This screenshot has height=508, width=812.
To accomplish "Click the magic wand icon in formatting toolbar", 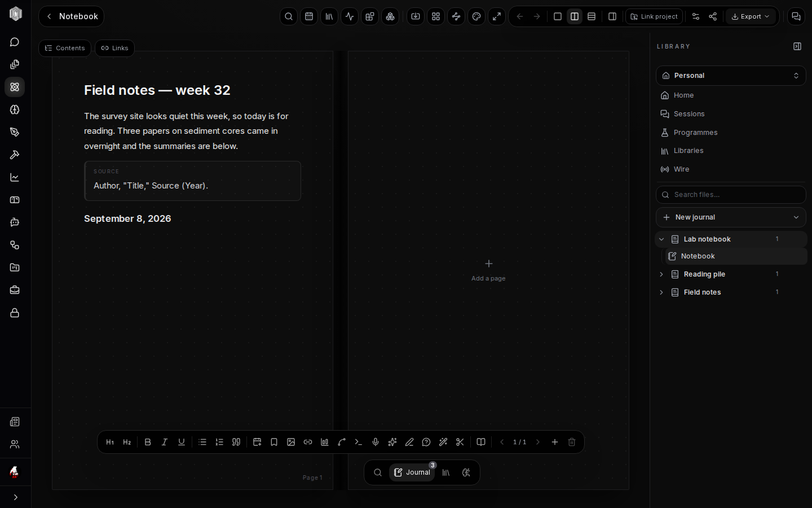I will [x=443, y=442].
